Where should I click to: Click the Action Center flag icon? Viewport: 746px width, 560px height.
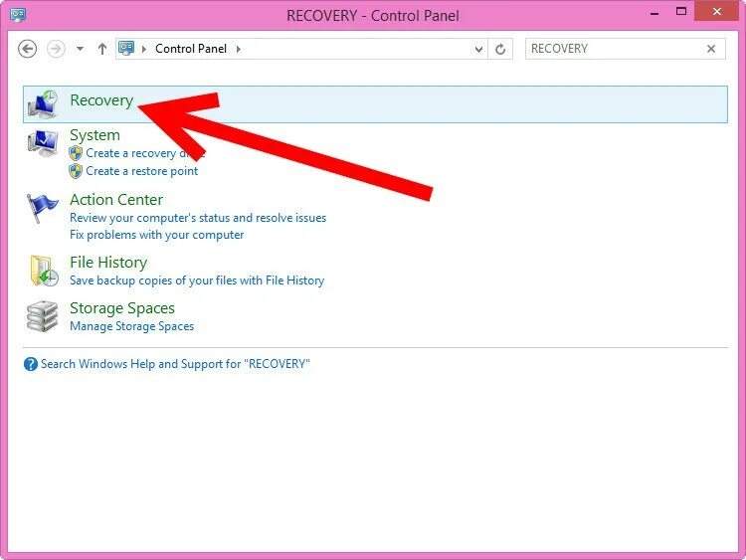click(43, 208)
